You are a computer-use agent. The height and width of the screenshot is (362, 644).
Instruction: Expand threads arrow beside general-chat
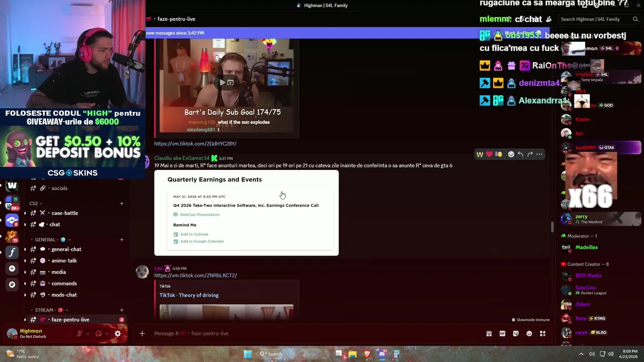(x=25, y=249)
